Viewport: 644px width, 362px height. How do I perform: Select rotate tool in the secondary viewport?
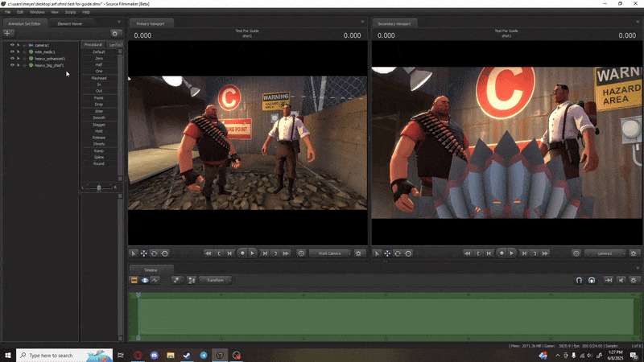(x=398, y=253)
